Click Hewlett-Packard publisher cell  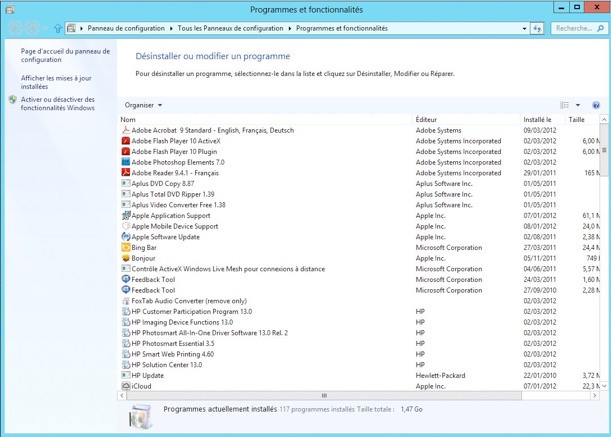tap(440, 375)
